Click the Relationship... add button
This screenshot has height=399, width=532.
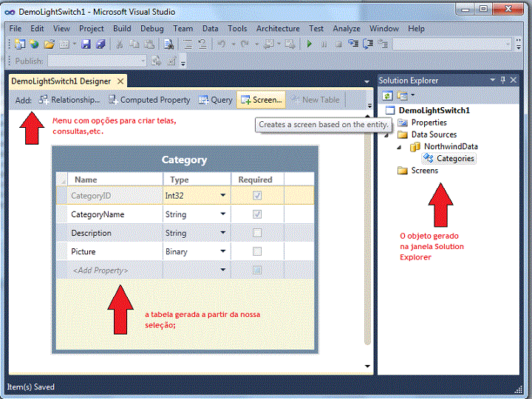(x=69, y=100)
